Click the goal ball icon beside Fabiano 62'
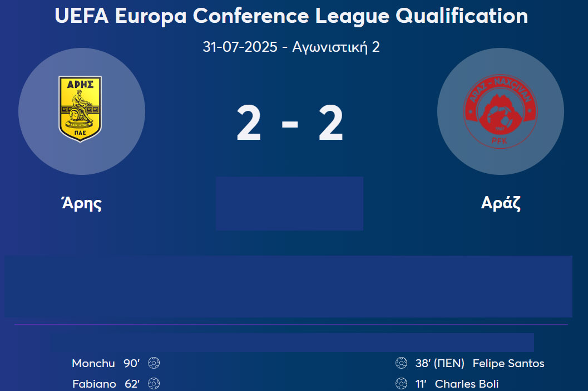Viewport: 588px width, 391px height. pos(154,384)
